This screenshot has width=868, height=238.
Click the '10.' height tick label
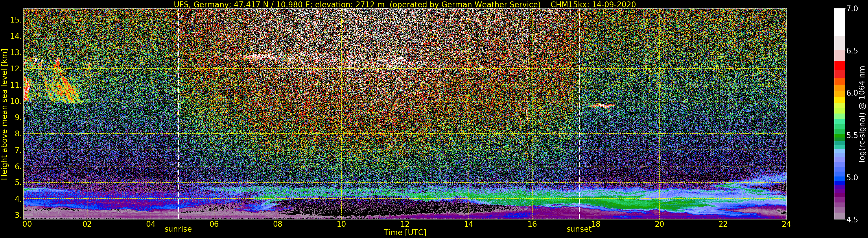click(x=16, y=101)
